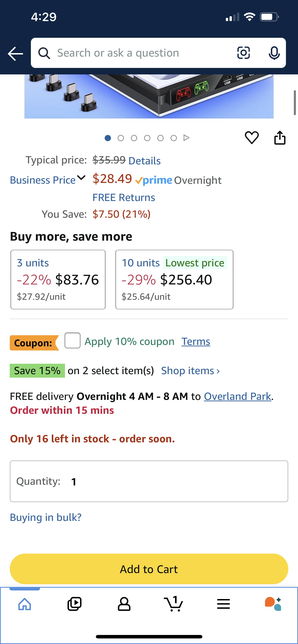Expand Shop items chevron link

tap(190, 371)
